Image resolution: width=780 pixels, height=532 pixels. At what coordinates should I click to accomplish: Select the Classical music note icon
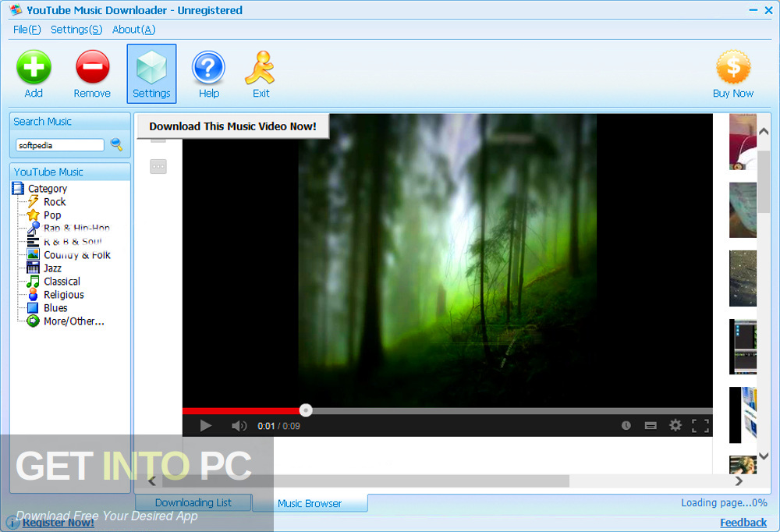tap(34, 281)
